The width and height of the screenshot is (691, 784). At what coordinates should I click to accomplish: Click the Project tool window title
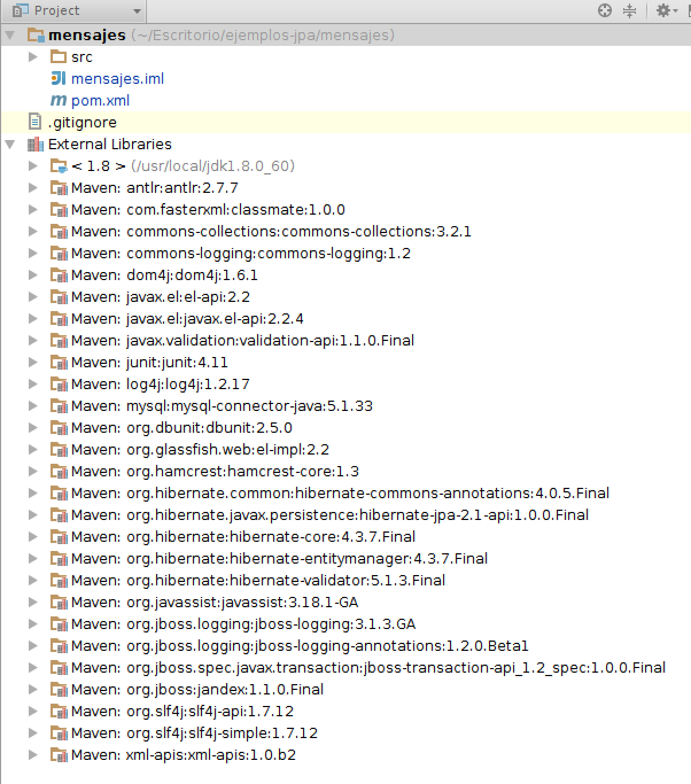click(x=57, y=10)
